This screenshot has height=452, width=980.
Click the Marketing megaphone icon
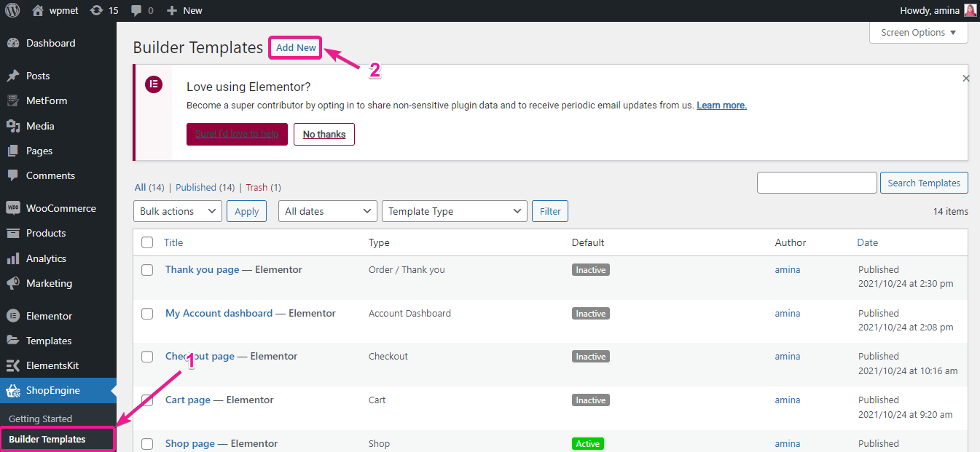coord(13,283)
